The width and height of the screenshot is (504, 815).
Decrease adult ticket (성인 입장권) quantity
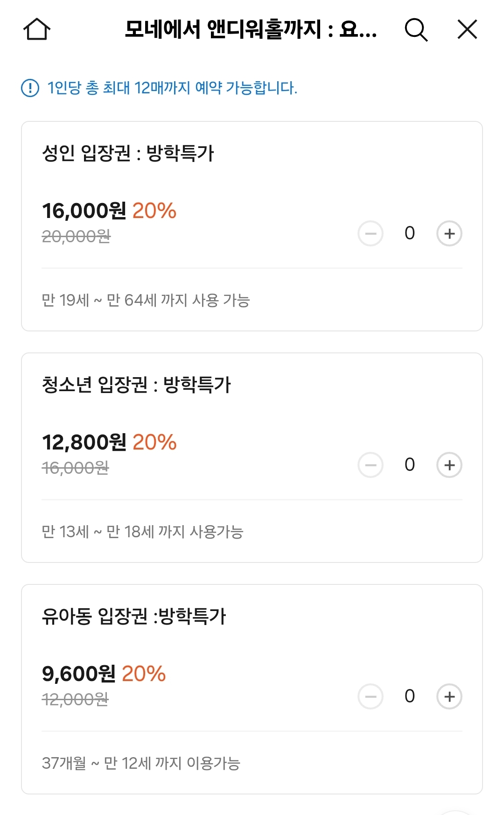click(371, 233)
